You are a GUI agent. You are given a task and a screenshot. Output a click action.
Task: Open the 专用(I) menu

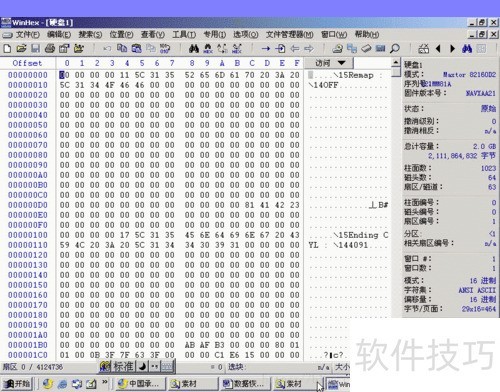[x=215, y=34]
